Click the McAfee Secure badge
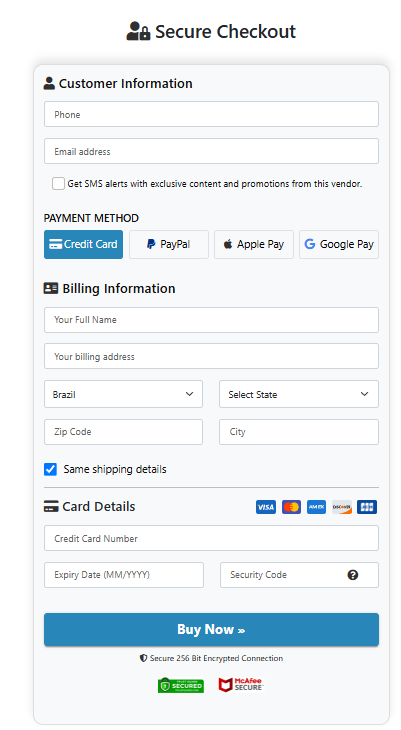401x730 pixels. (241, 684)
